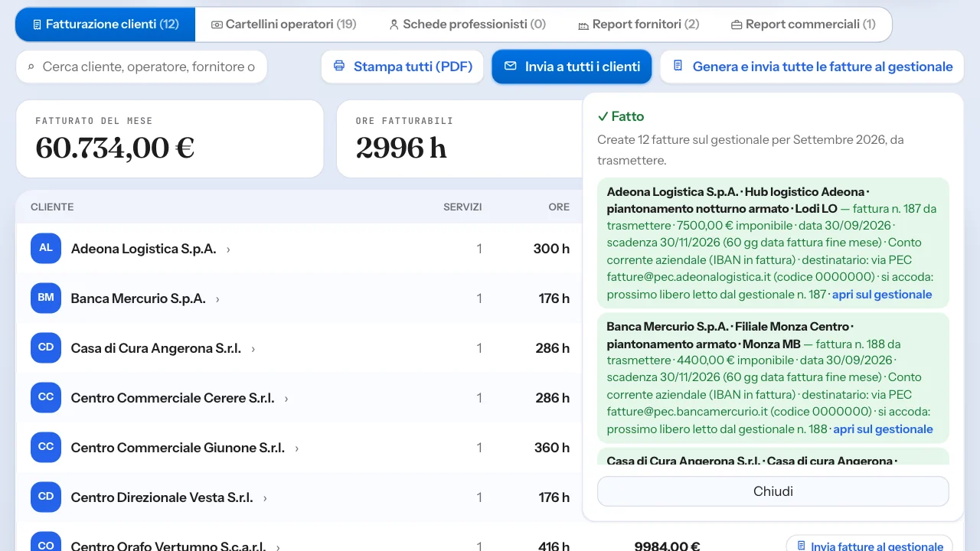
Task: Switch to the Cartellini operatori tab
Action: (x=284, y=24)
